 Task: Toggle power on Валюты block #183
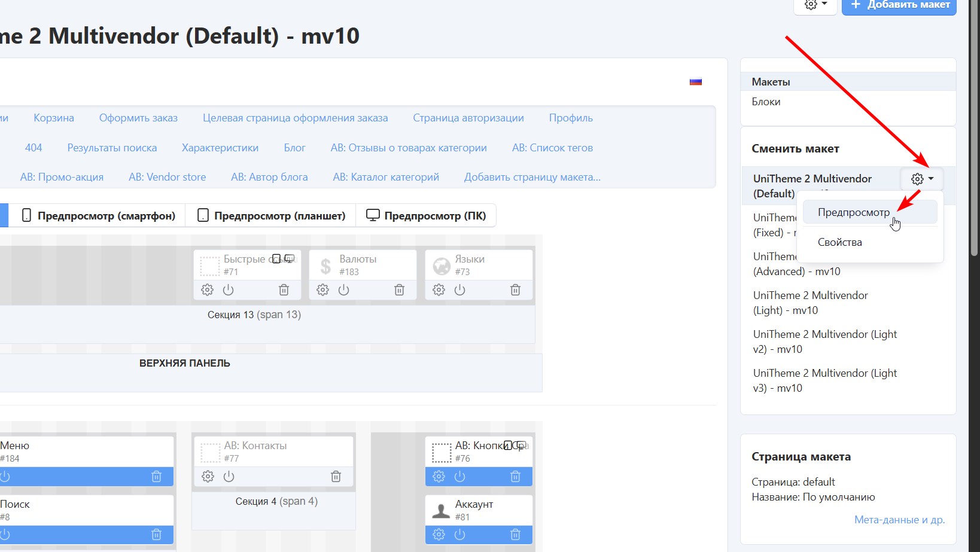pos(343,290)
